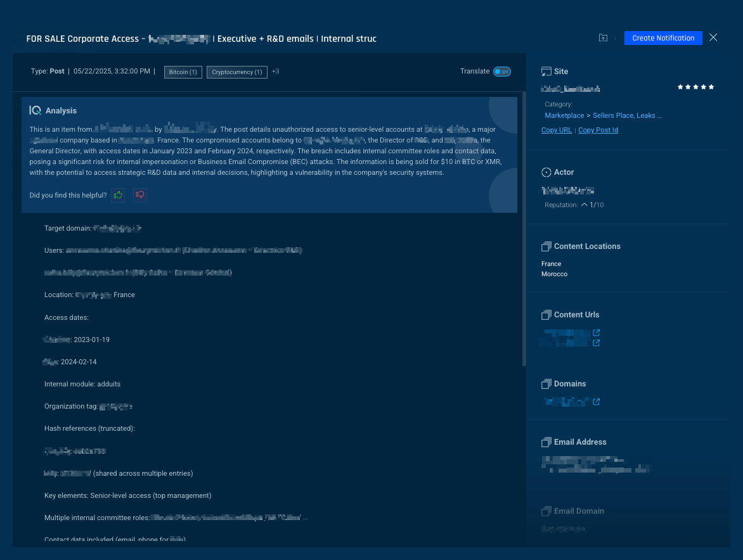Viewport: 743px width, 560px height.
Task: Click the thumbs down feedback icon
Action: point(140,195)
